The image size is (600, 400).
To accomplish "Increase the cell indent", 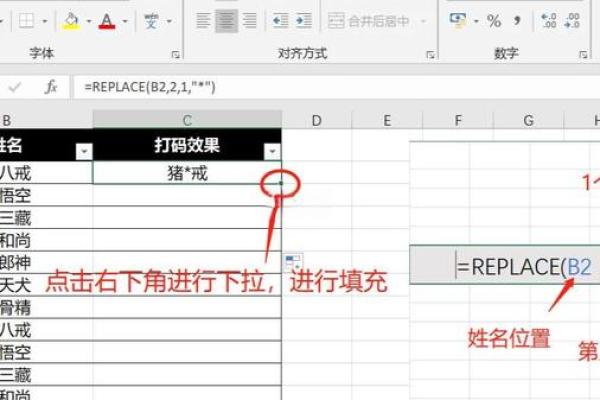I will click(x=304, y=21).
